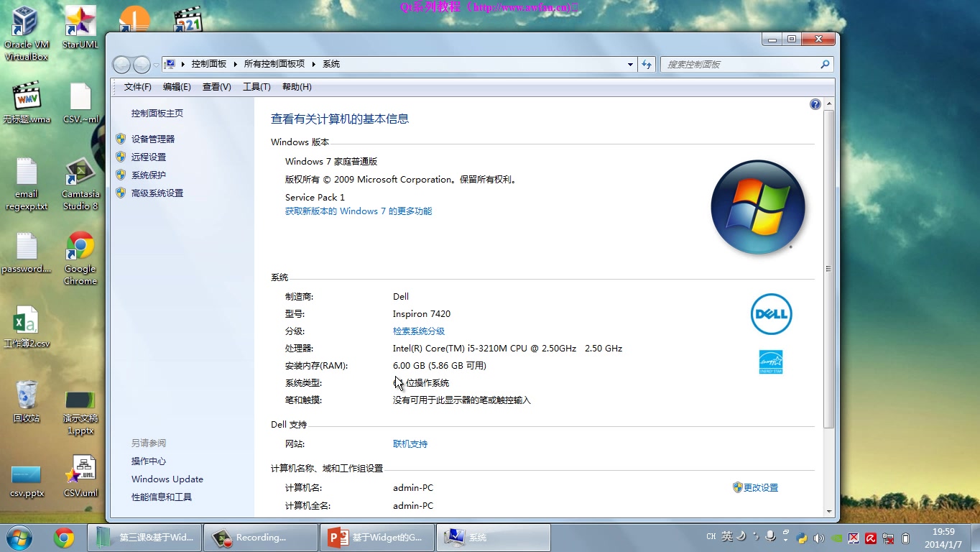
Task: Click the Energy Star logo
Action: coord(770,362)
